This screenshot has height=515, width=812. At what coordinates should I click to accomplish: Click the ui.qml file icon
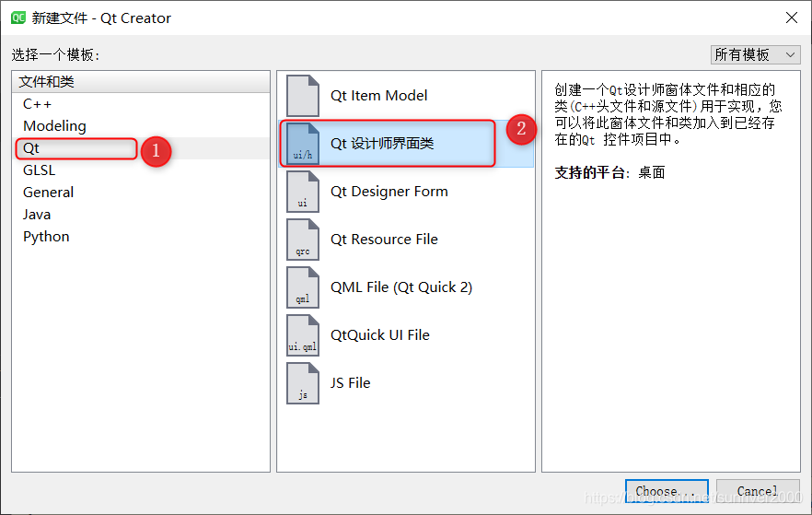tap(302, 335)
